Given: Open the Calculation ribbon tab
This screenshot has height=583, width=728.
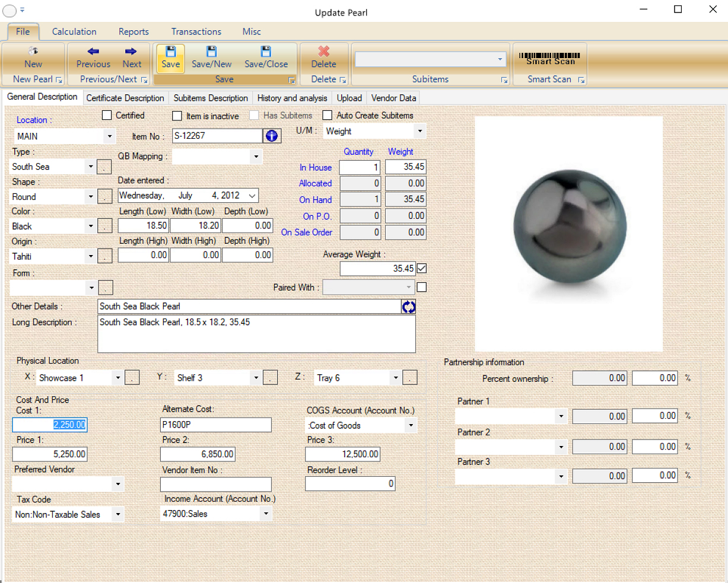Looking at the screenshot, I should click(74, 31).
